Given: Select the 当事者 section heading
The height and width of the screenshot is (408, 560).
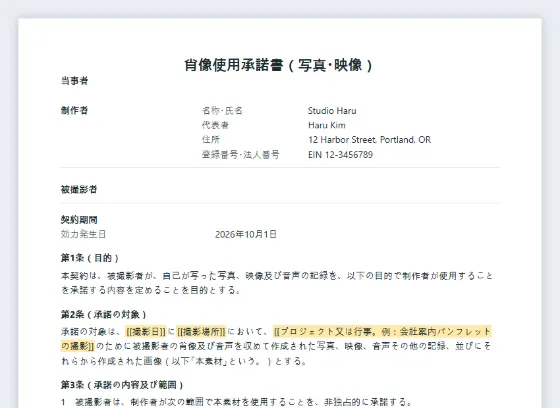Looking at the screenshot, I should click(74, 81).
